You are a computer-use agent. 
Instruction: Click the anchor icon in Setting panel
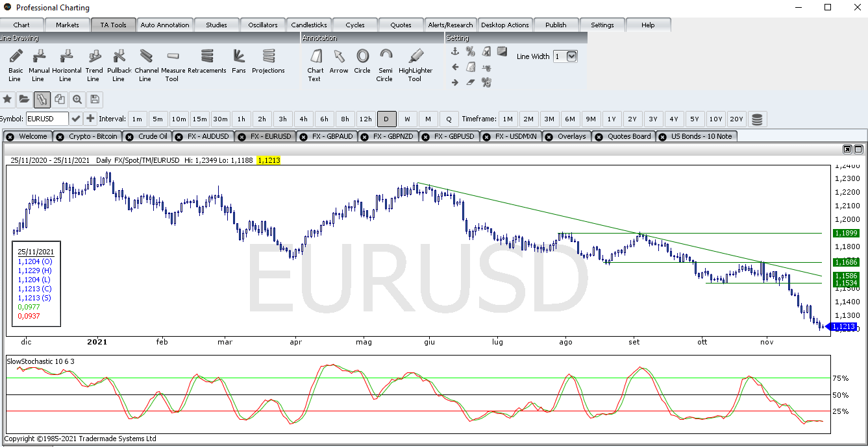pos(454,51)
